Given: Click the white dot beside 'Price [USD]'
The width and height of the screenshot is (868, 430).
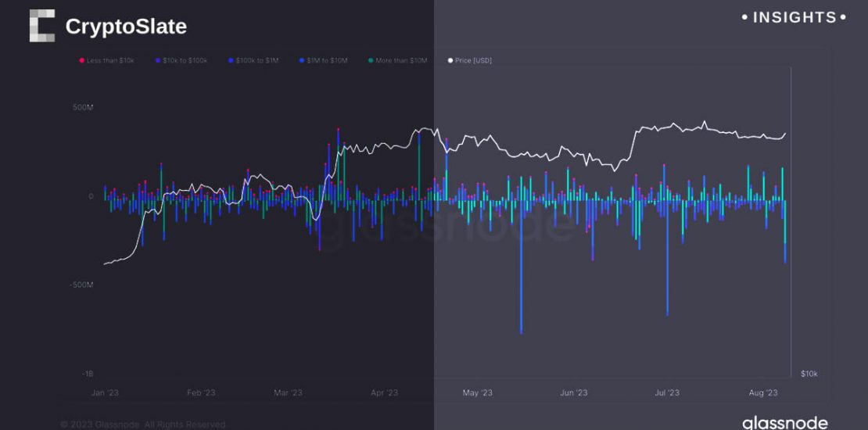Looking at the screenshot, I should point(450,60).
